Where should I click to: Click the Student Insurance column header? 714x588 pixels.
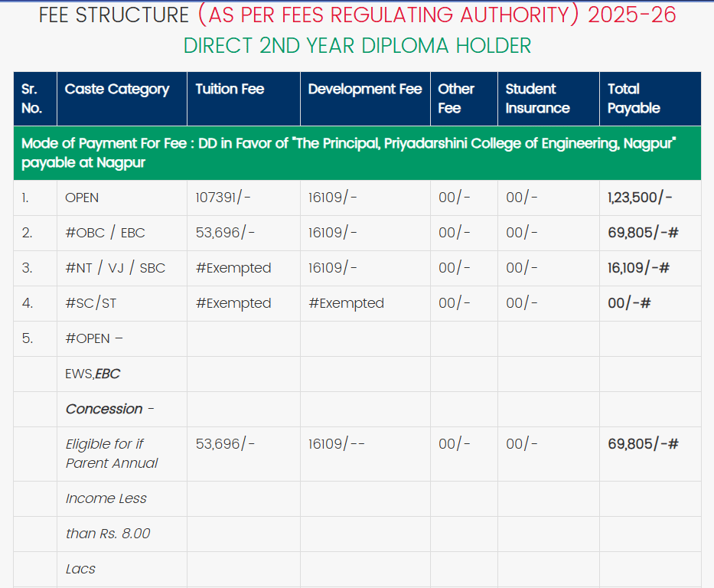537,99
